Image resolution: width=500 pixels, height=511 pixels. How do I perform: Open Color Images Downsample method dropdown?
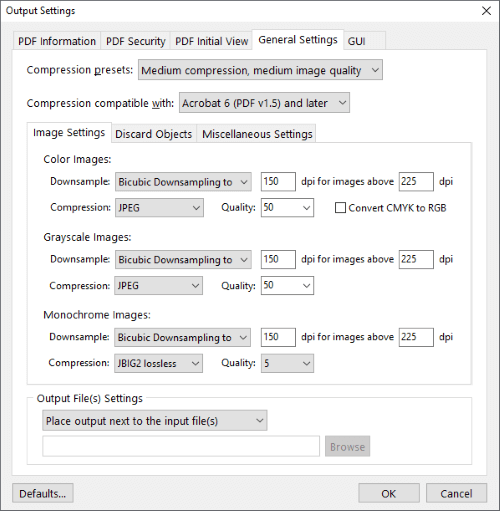183,182
